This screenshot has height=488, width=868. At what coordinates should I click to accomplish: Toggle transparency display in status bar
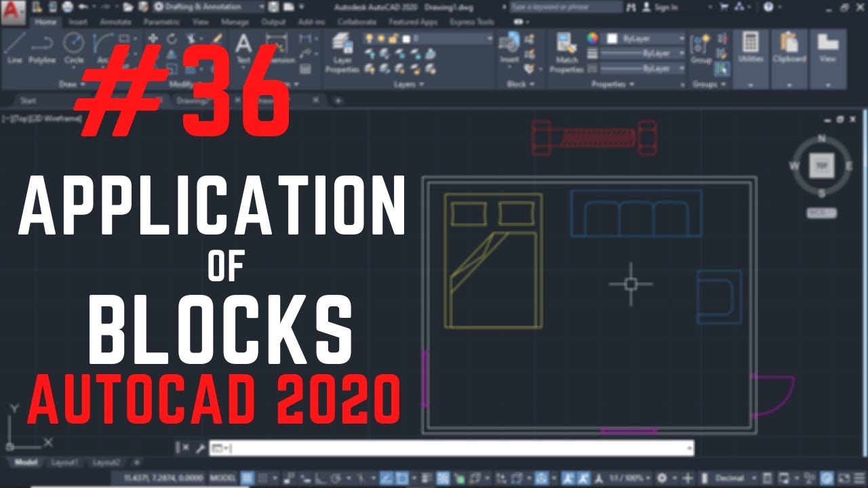[443, 478]
